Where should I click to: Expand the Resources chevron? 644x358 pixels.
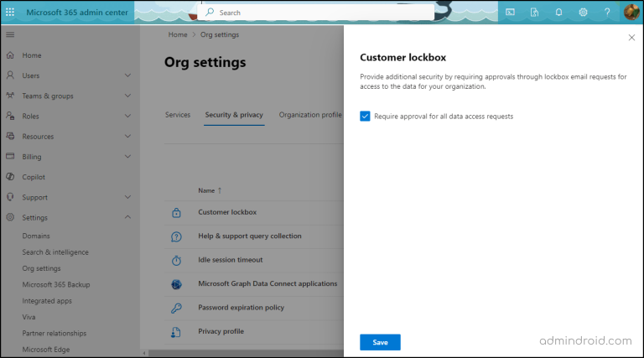[127, 136]
